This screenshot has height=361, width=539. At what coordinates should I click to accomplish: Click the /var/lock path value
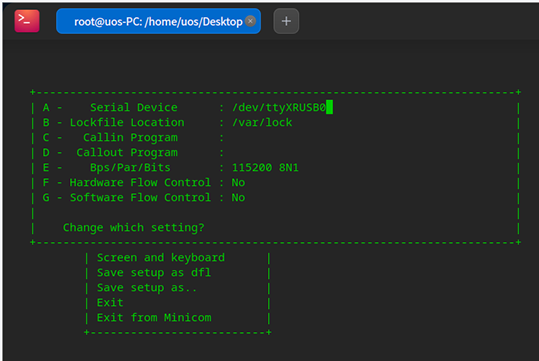coord(262,122)
